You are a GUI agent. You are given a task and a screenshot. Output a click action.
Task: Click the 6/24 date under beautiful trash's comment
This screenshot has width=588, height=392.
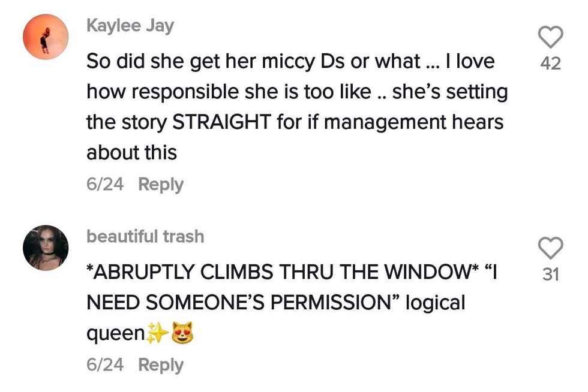point(105,365)
